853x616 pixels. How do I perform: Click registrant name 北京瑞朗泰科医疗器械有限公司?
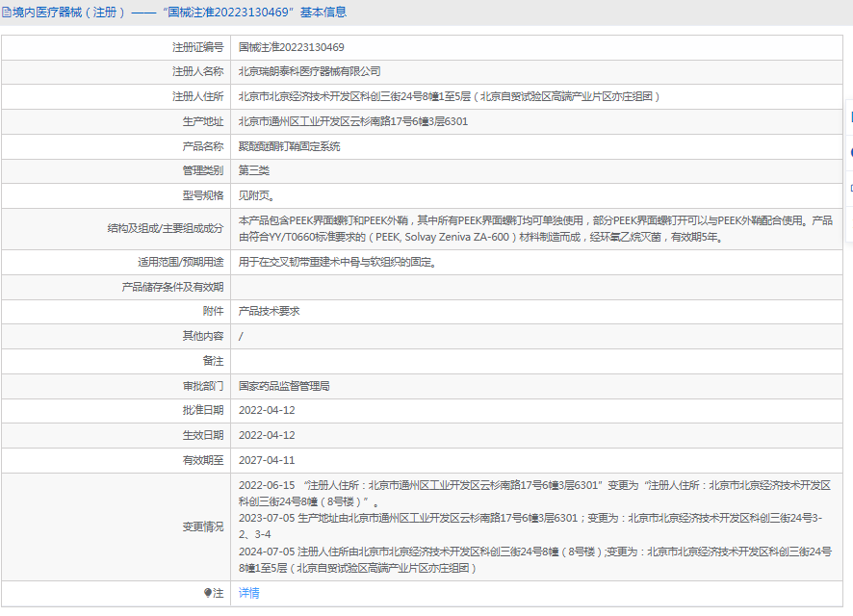click(310, 72)
